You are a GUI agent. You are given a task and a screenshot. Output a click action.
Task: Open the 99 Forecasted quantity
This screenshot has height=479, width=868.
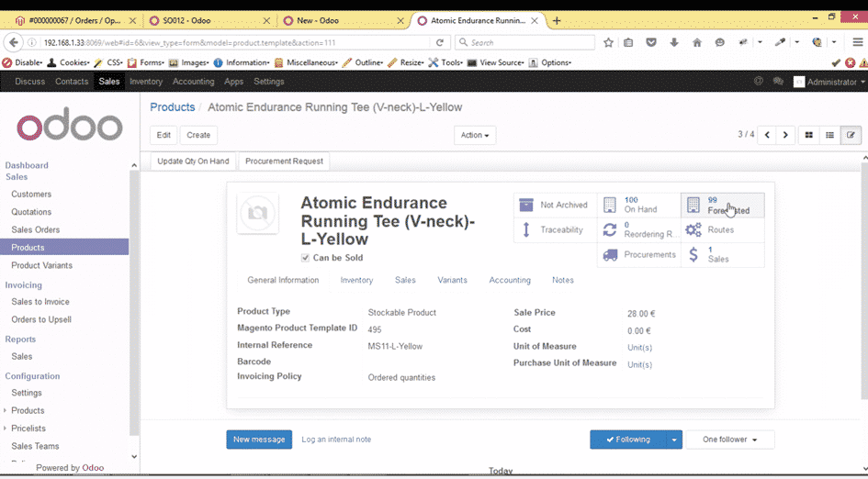[722, 206]
